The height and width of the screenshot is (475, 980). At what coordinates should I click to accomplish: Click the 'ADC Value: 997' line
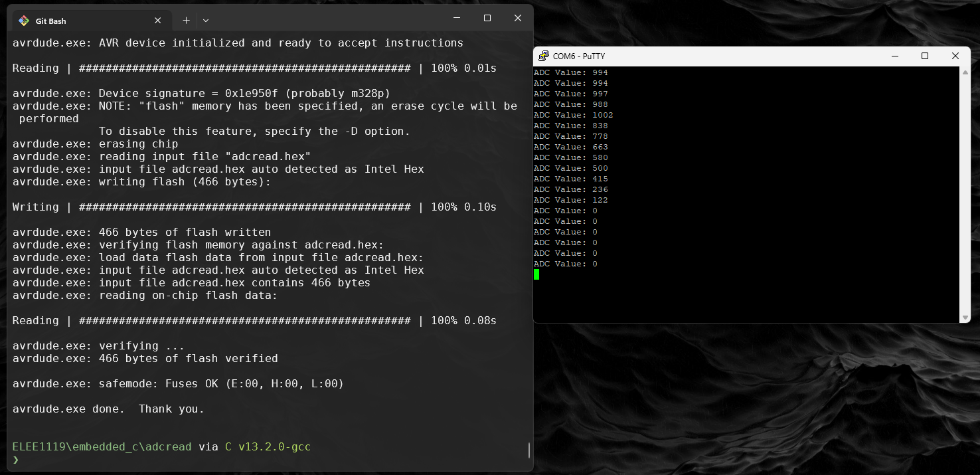[571, 94]
